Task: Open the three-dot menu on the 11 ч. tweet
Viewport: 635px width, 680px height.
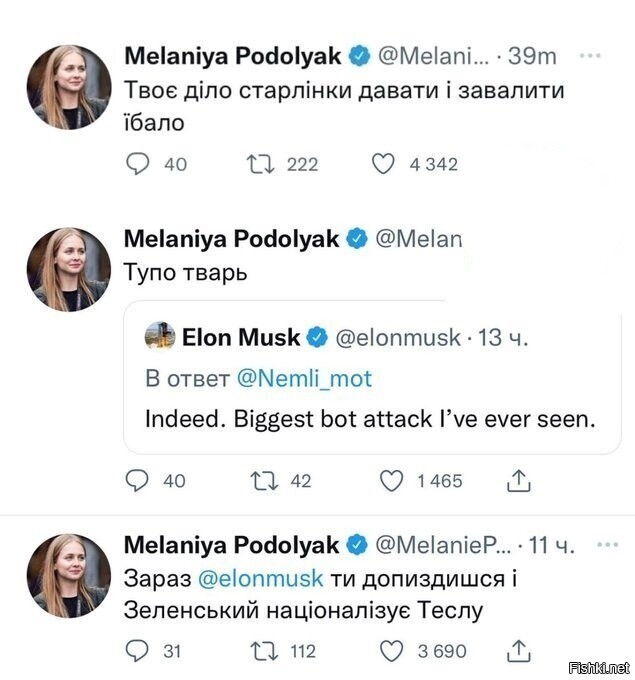Action: tap(606, 545)
